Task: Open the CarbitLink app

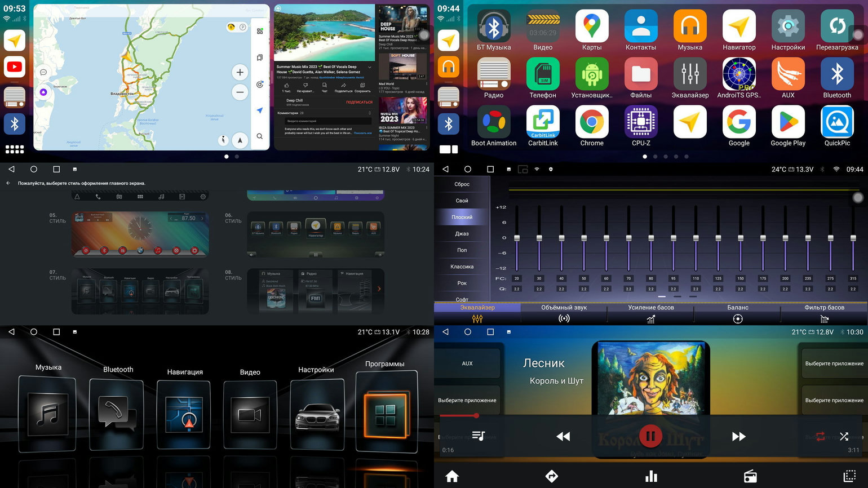Action: [543, 123]
